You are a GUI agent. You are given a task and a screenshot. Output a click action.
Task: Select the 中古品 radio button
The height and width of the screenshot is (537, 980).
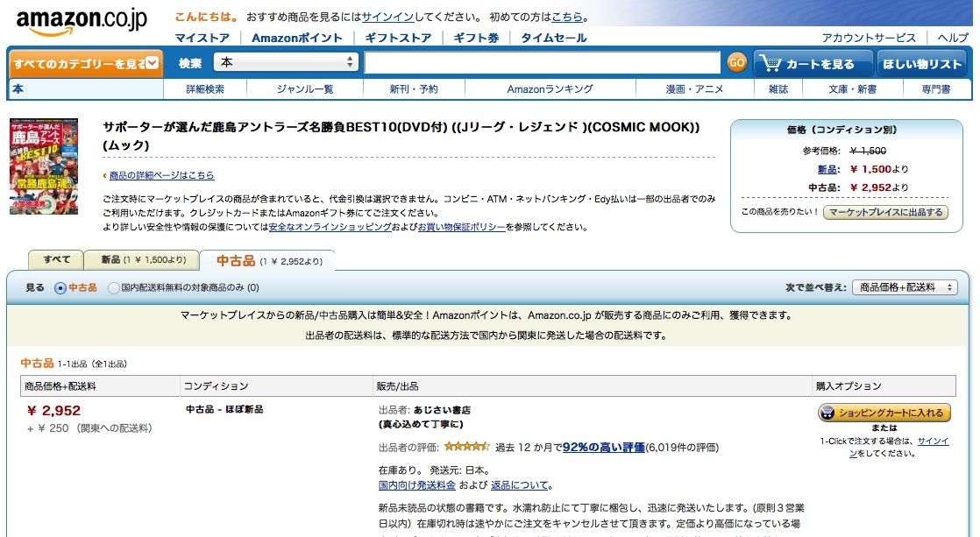click(60, 288)
